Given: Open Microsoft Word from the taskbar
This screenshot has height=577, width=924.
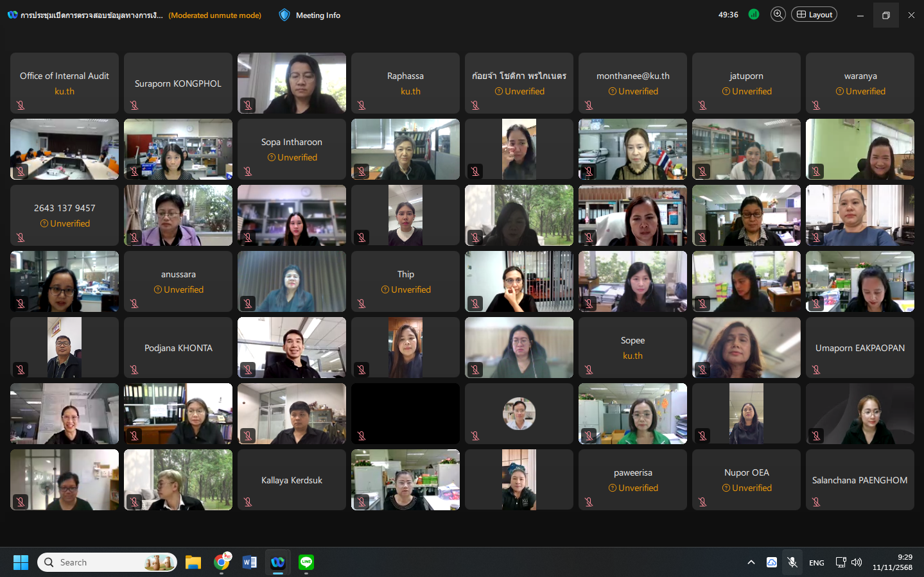Looking at the screenshot, I should (250, 562).
